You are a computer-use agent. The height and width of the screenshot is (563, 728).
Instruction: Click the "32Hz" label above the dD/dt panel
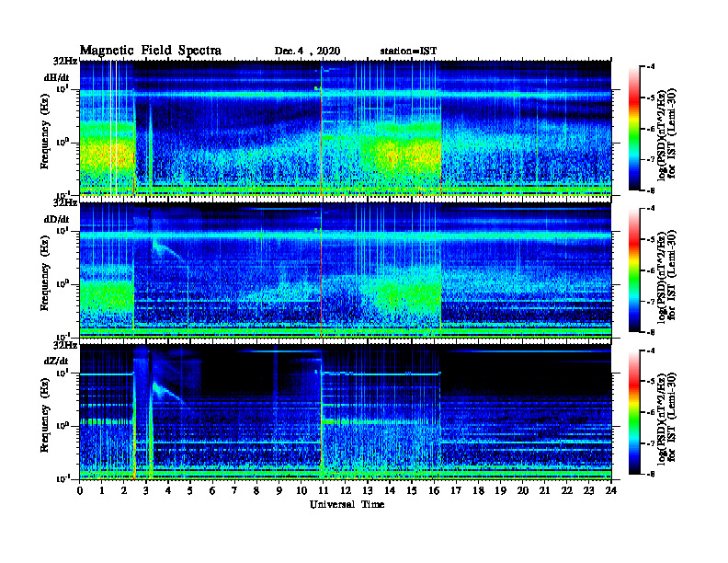point(65,203)
